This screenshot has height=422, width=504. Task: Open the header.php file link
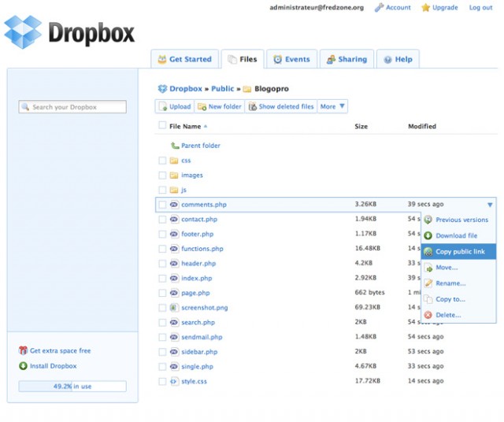click(x=198, y=264)
